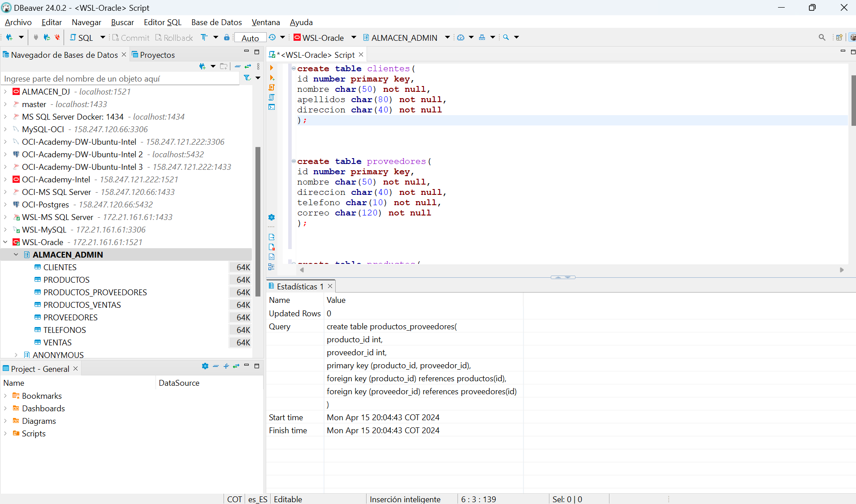856x504 pixels.
Task: Open the Ventana menu
Action: pyautogui.click(x=266, y=22)
